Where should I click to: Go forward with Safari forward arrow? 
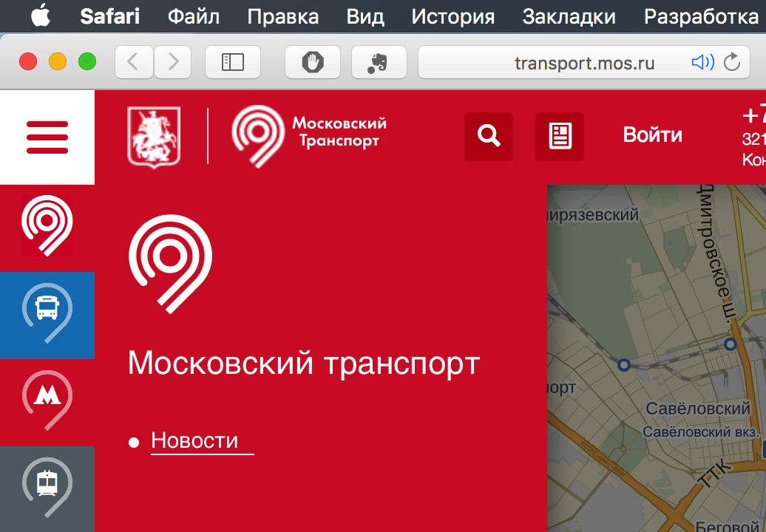173,62
